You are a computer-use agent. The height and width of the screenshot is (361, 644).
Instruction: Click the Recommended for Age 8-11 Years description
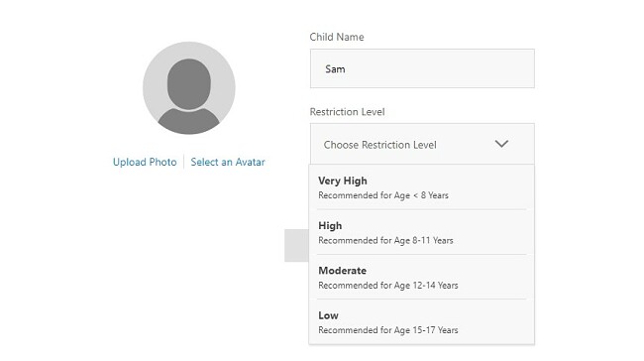385,240
